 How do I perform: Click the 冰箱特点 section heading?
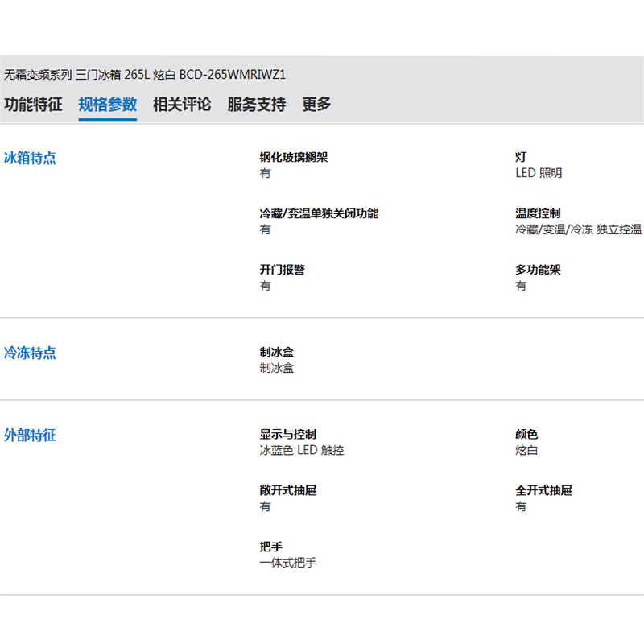[x=31, y=158]
